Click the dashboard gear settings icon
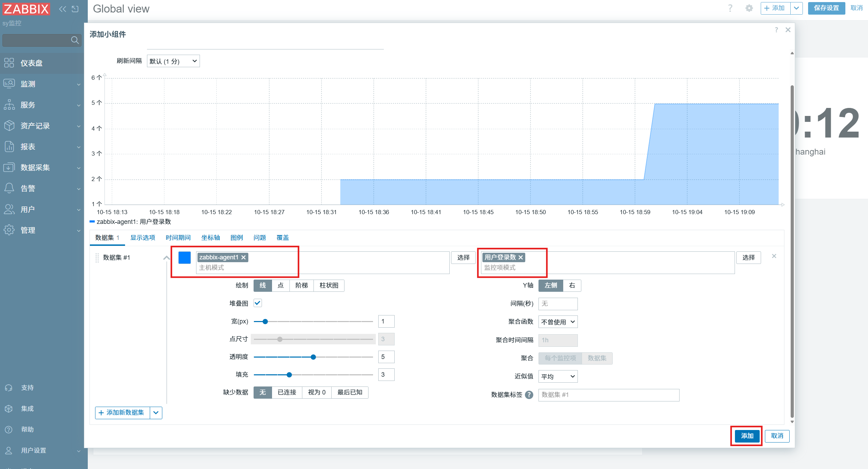This screenshot has width=868, height=469. point(749,8)
